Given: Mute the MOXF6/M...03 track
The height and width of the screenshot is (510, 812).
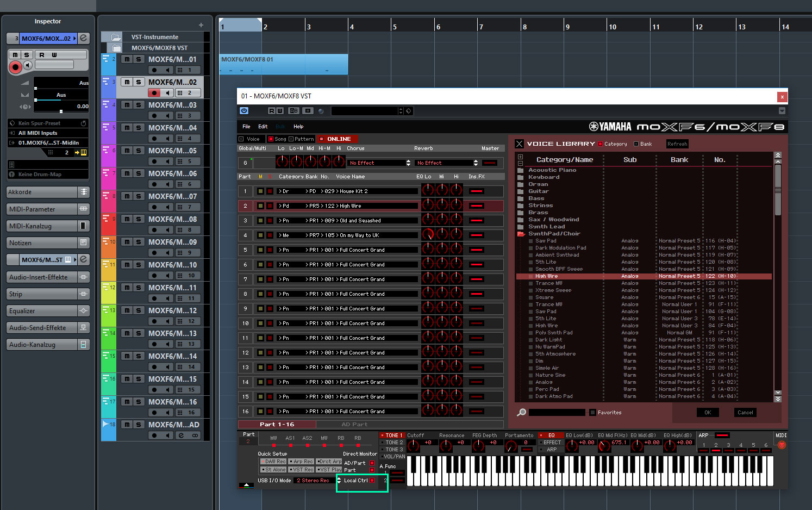Looking at the screenshot, I should coord(127,105).
